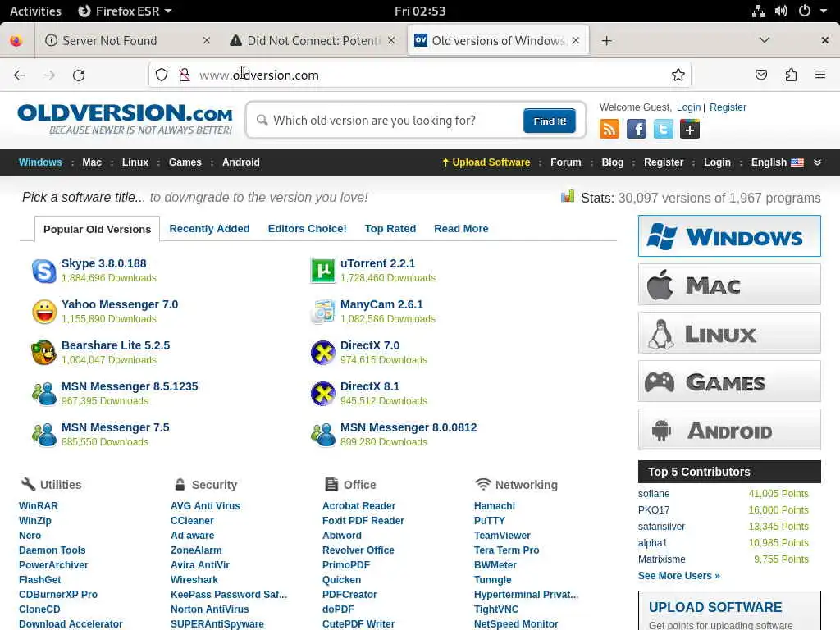Reload the current page

click(79, 75)
